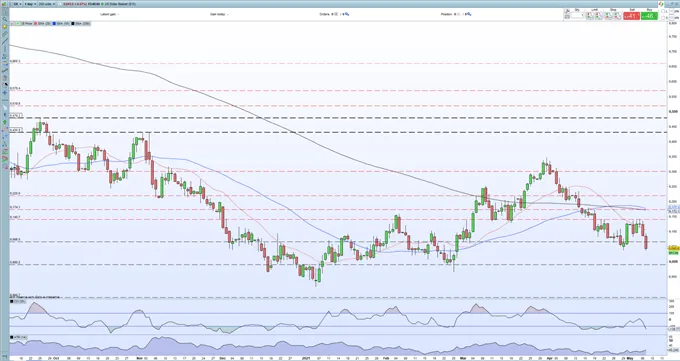Open positions key icon next to Position
Image resolution: width=680 pixels, height=361 pixels.
point(468,14)
